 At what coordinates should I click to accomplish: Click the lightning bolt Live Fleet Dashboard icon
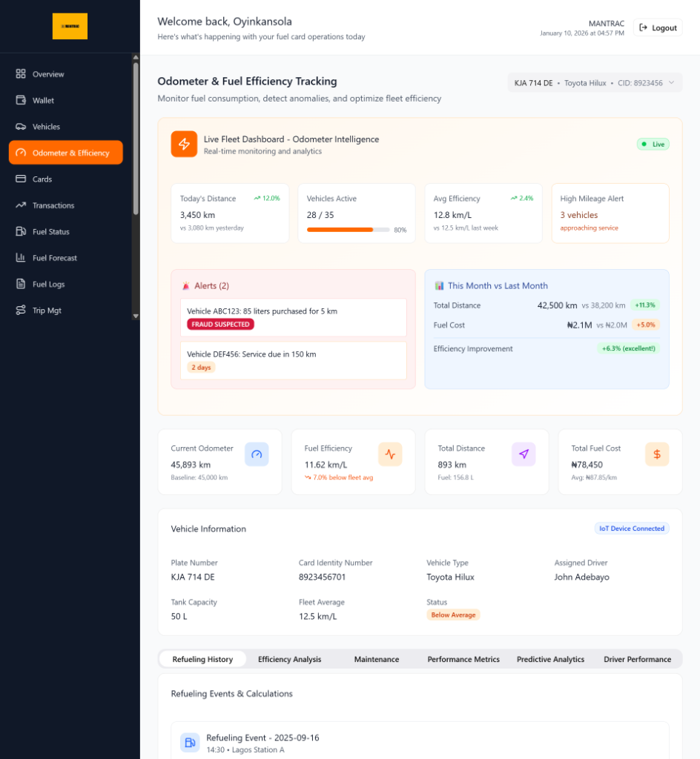(184, 145)
